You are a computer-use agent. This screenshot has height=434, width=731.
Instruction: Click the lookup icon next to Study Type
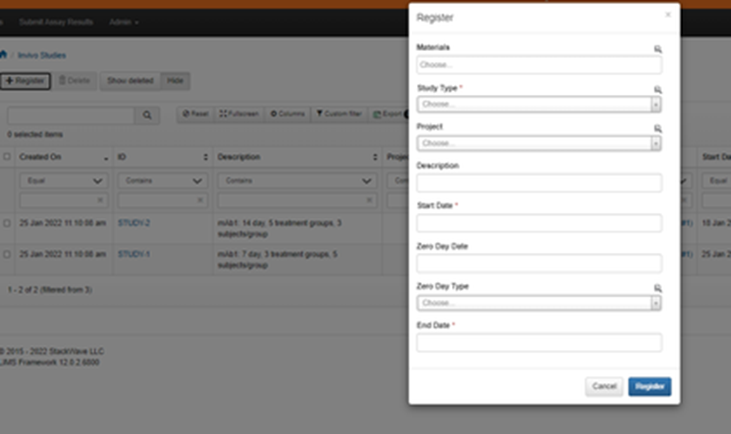click(x=657, y=89)
